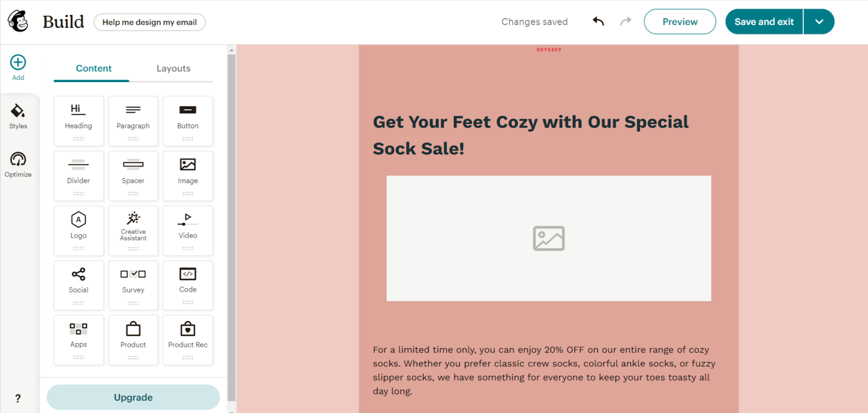This screenshot has height=413, width=868.
Task: Select the Logo content block
Action: tap(79, 231)
